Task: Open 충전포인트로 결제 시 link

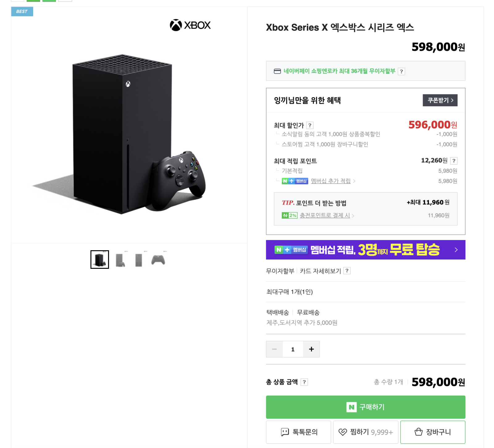Action: click(x=325, y=215)
